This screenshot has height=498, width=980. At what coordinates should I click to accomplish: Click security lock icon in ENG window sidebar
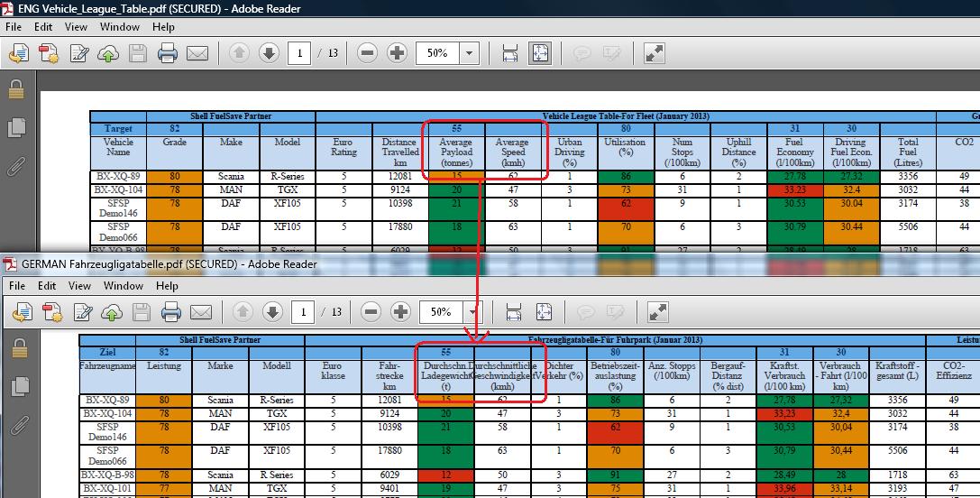[16, 90]
